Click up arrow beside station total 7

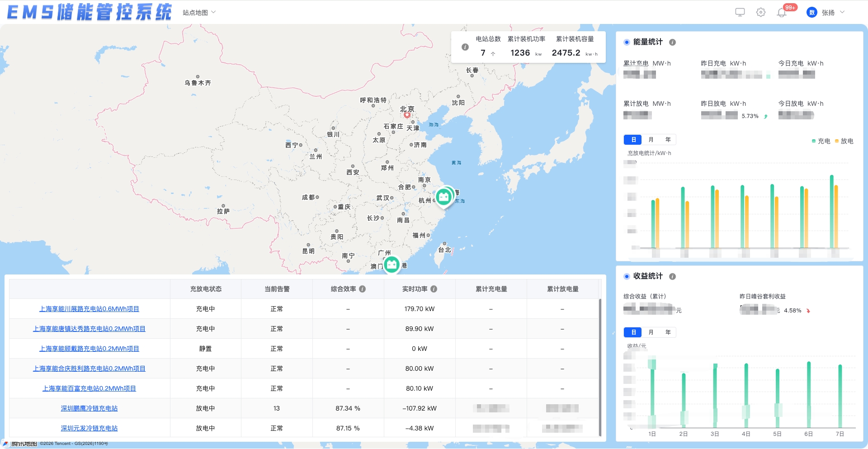(x=493, y=54)
